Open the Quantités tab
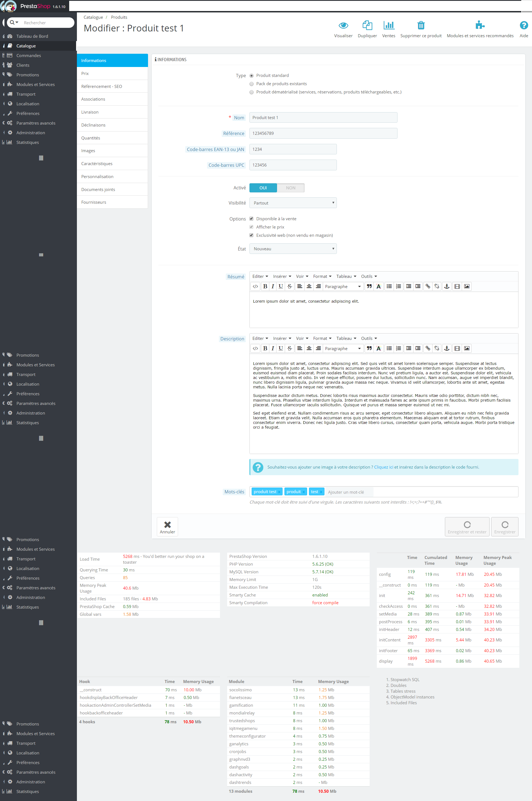532x801 pixels. [x=112, y=138]
